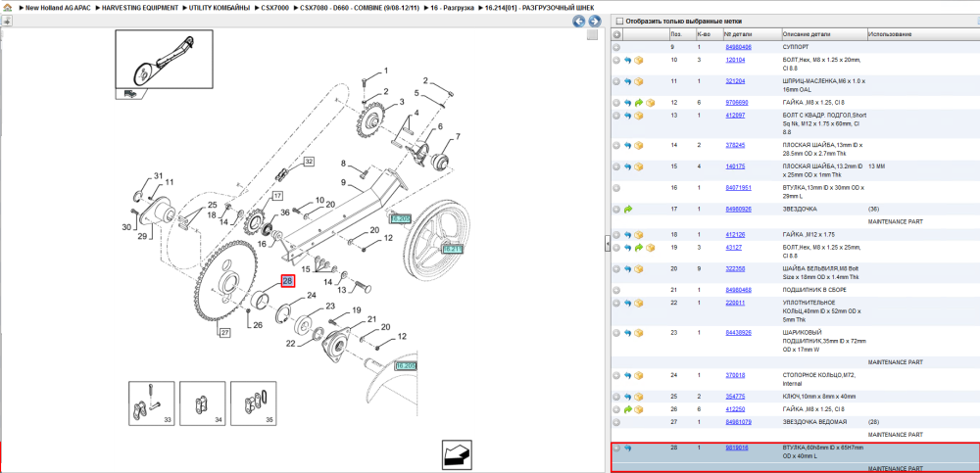
Task: Click package box icon in row 14
Action: coord(639,145)
